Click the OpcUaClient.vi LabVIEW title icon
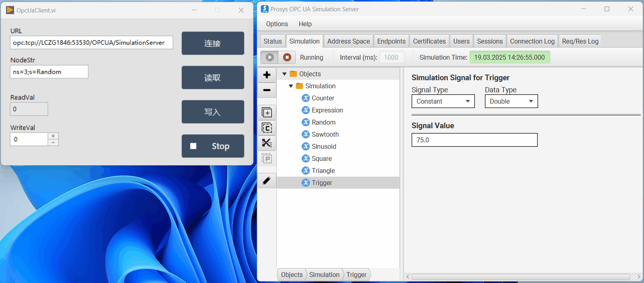This screenshot has height=283, width=644. tap(10, 10)
